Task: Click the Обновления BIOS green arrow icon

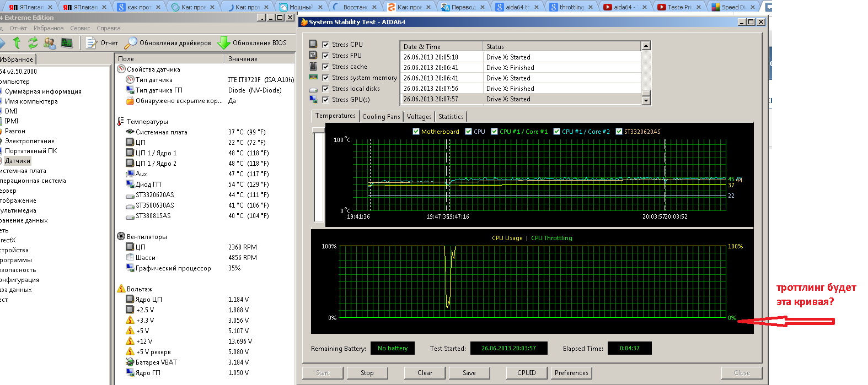Action: (x=223, y=43)
